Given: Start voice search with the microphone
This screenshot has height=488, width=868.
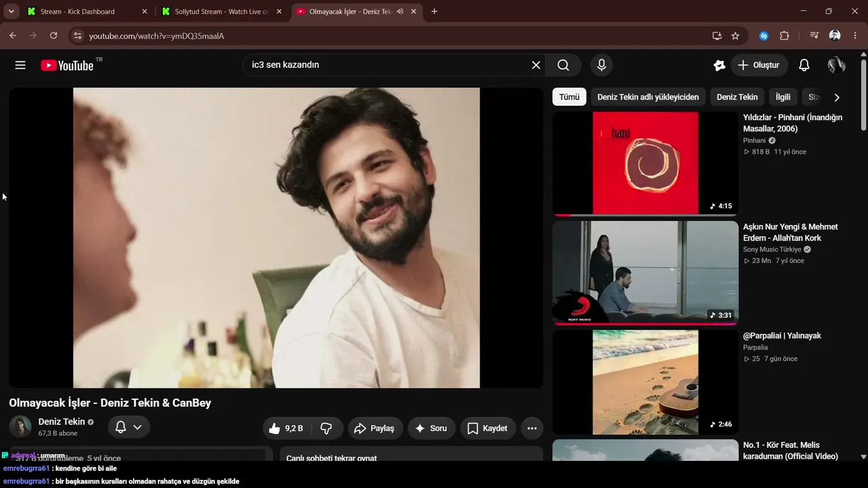Looking at the screenshot, I should [601, 65].
